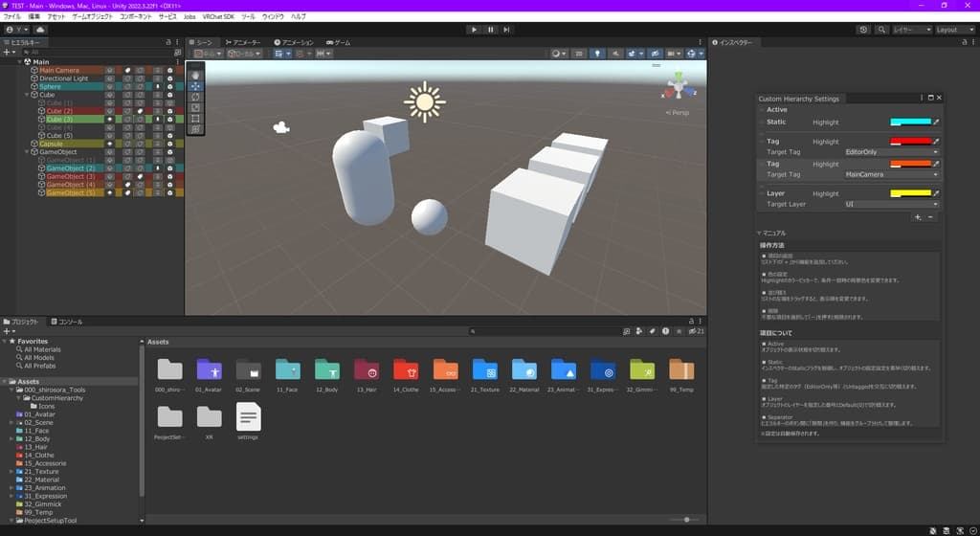Open the Target Layer UI dropdown
The image size is (980, 536).
coord(891,204)
